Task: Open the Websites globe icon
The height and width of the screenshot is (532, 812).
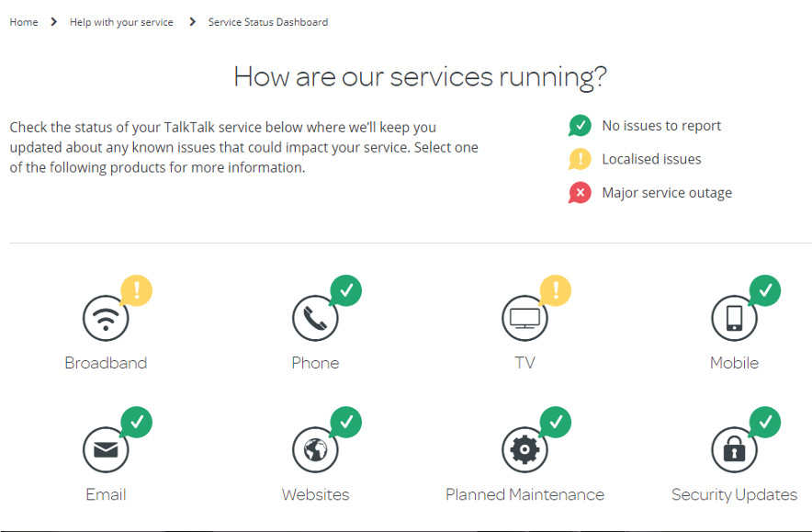Action: 315,449
